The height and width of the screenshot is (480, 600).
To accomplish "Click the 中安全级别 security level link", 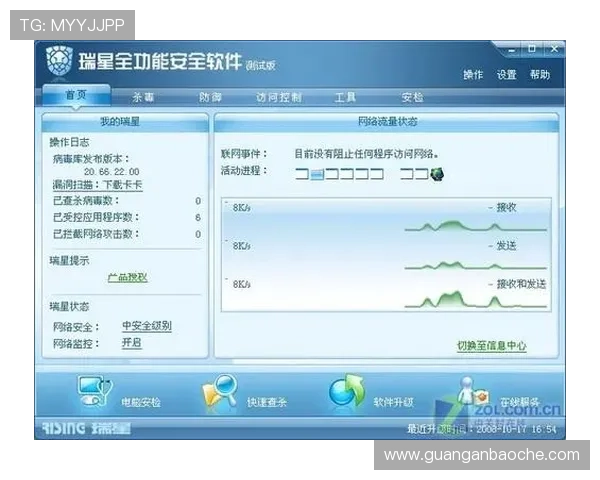I will [x=147, y=326].
